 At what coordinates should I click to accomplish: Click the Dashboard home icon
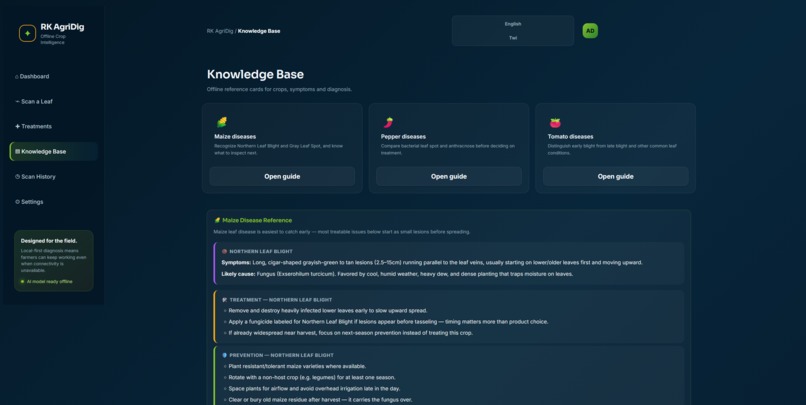(17, 77)
